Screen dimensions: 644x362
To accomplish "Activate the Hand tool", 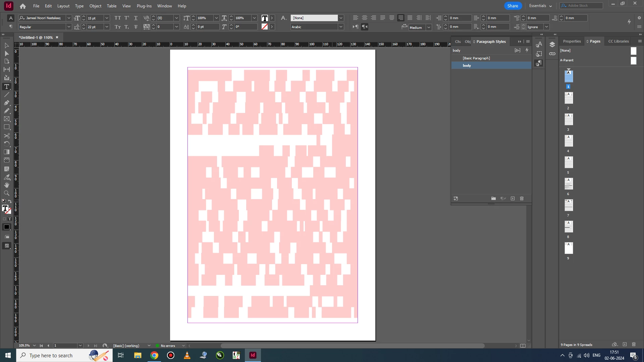I will pos(7,185).
